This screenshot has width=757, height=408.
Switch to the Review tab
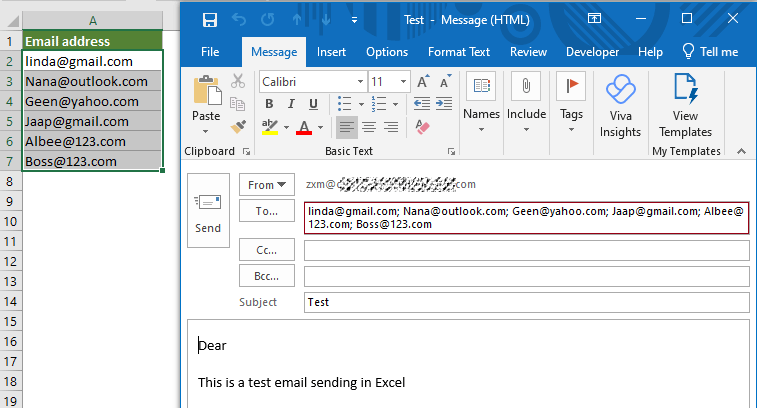coord(528,52)
